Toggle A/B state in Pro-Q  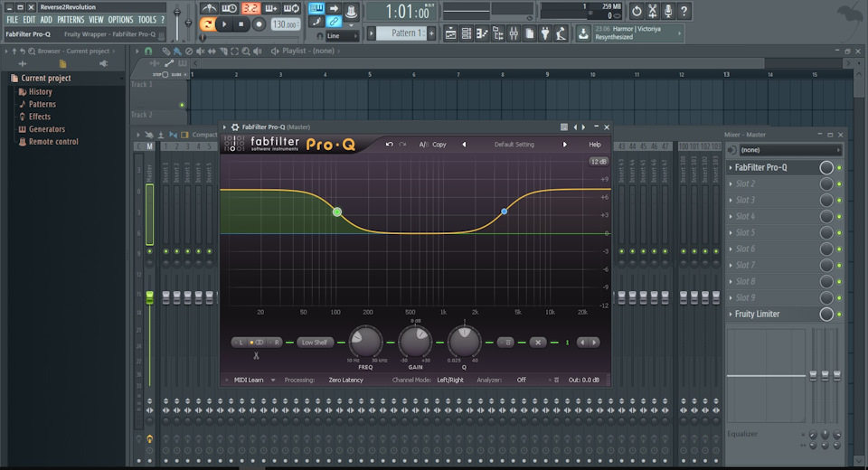pos(423,145)
